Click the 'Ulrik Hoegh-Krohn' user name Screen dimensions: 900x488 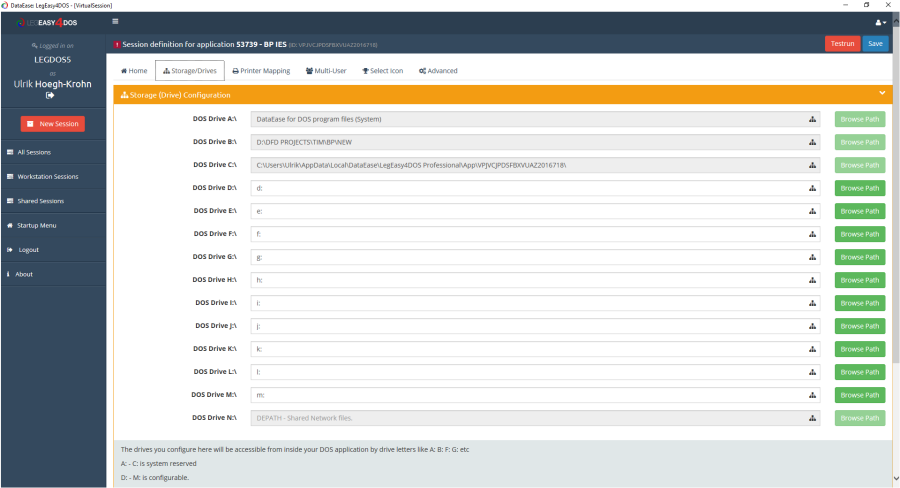coord(53,84)
